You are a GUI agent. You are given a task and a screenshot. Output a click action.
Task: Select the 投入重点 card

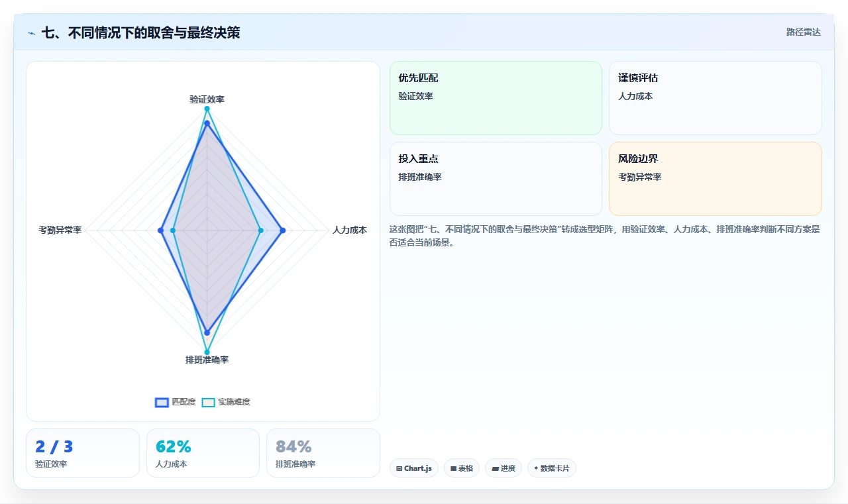[x=496, y=179]
